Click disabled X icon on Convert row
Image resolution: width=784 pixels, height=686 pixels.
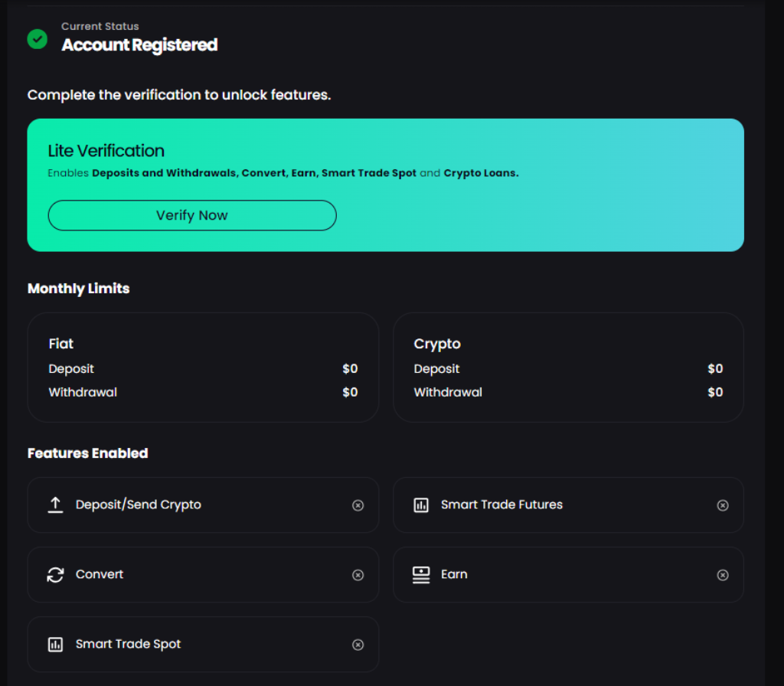pyautogui.click(x=358, y=575)
